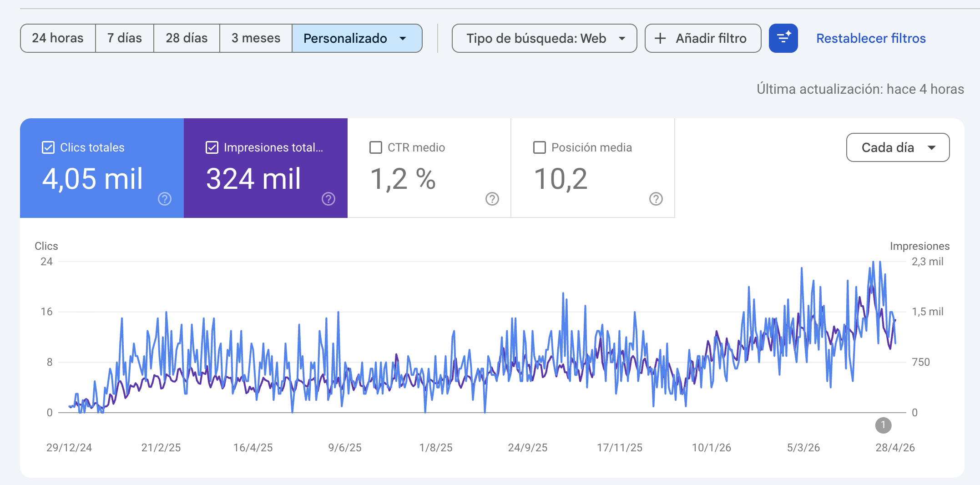Open the Cada día granularity dropdown

(898, 147)
